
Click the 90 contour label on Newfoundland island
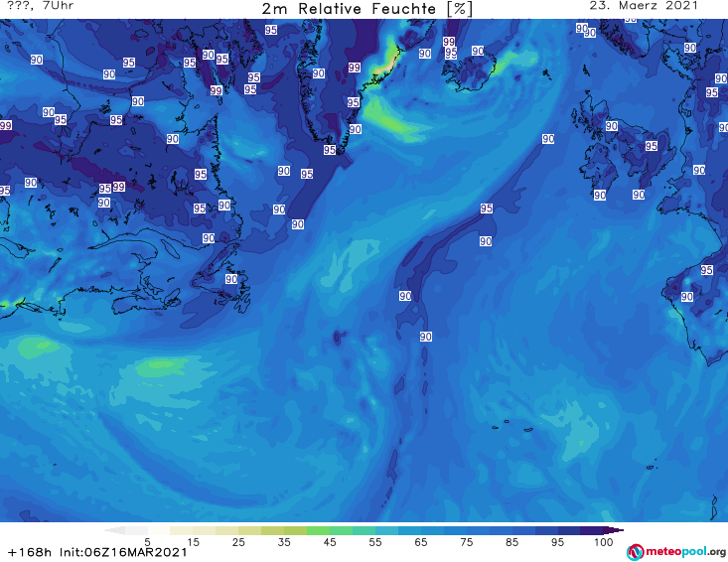coord(231,279)
